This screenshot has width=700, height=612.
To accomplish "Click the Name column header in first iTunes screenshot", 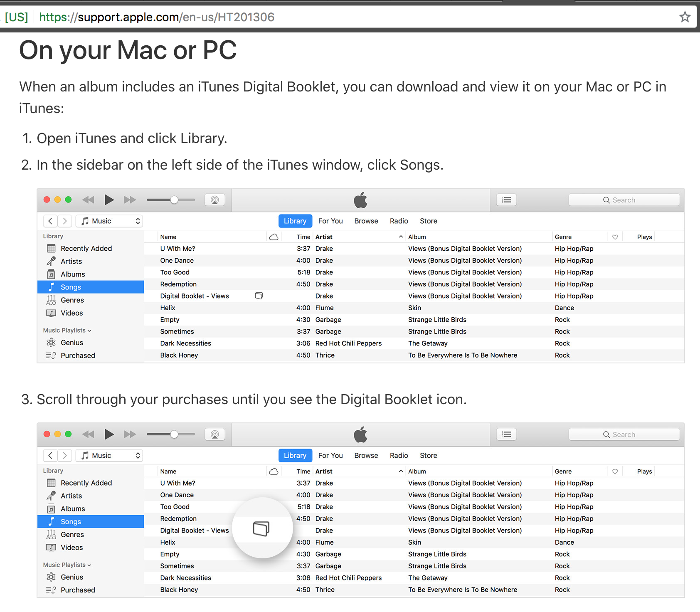I will (x=212, y=237).
